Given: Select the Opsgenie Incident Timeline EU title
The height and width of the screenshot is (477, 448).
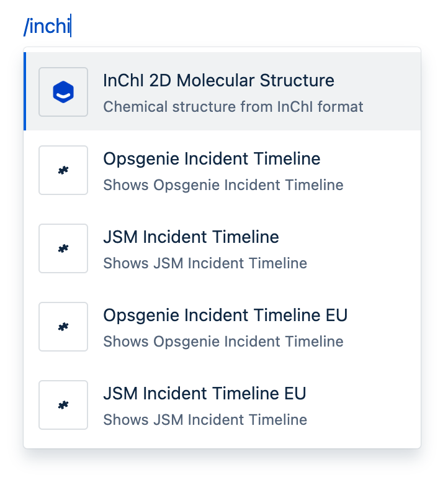Looking at the screenshot, I should pyautogui.click(x=225, y=316).
